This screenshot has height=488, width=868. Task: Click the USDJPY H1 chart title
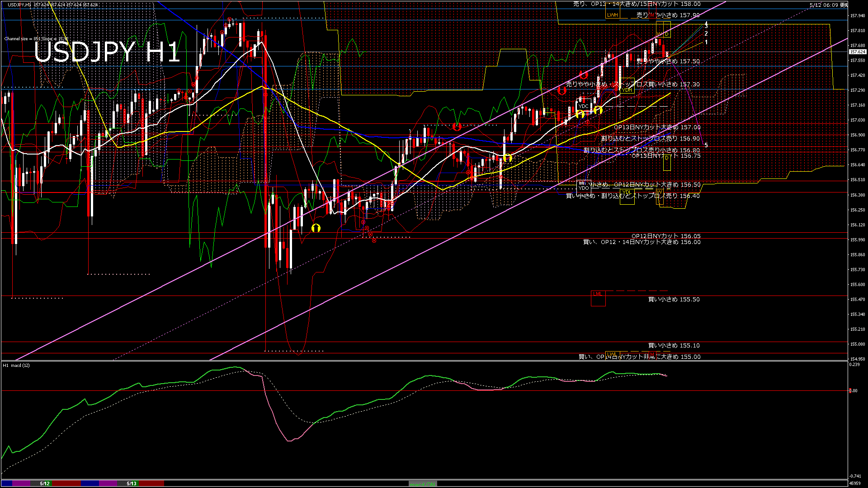(107, 52)
